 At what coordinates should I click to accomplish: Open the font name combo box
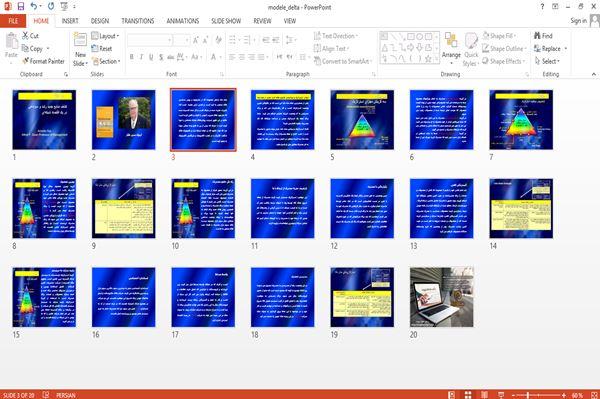(150, 40)
